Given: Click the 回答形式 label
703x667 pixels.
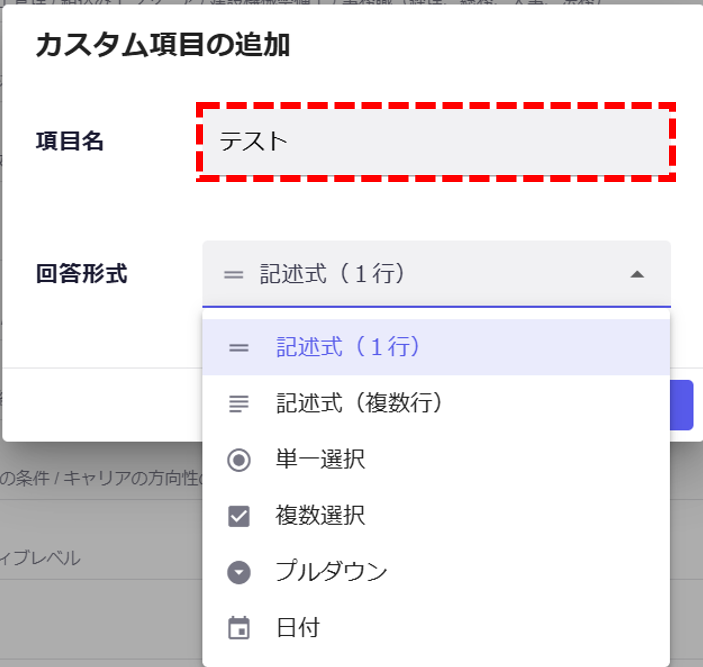Looking at the screenshot, I should [x=81, y=273].
